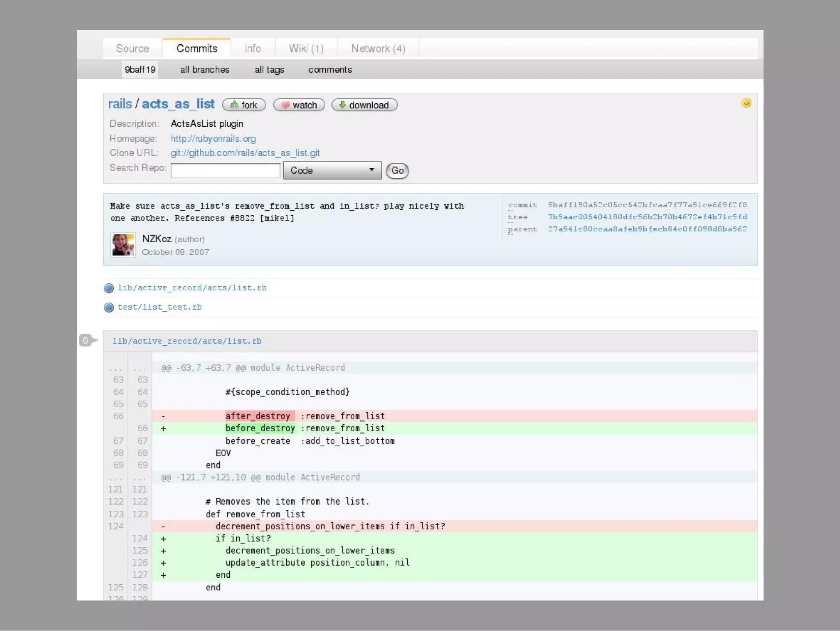Select the all tags submenu item
Viewport: 840px width, 631px height.
(269, 70)
